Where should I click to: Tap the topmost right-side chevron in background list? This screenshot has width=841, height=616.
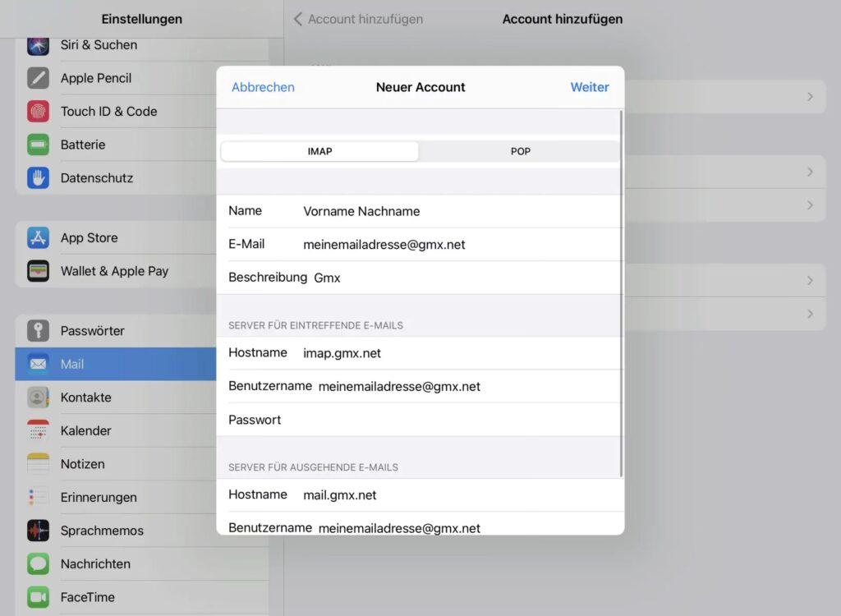[810, 97]
